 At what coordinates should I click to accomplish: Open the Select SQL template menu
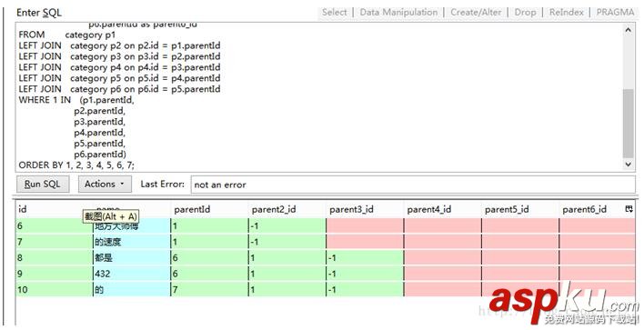click(335, 13)
